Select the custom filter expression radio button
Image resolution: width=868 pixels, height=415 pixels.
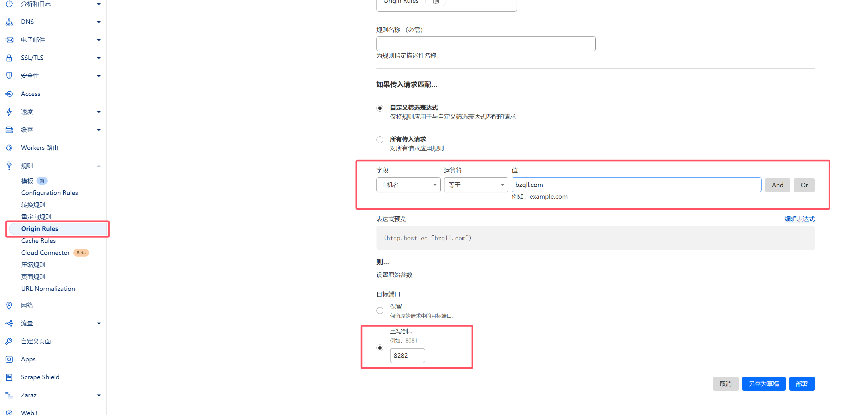pyautogui.click(x=380, y=108)
